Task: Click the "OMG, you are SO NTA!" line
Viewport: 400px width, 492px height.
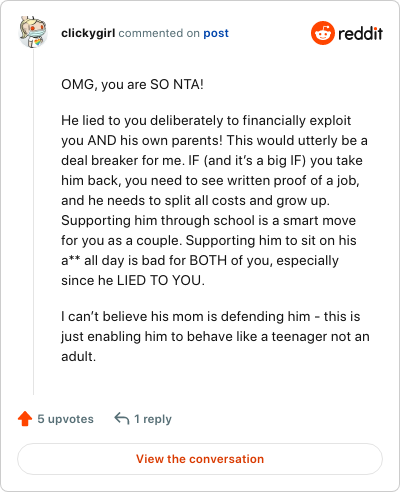Action: pyautogui.click(x=132, y=85)
